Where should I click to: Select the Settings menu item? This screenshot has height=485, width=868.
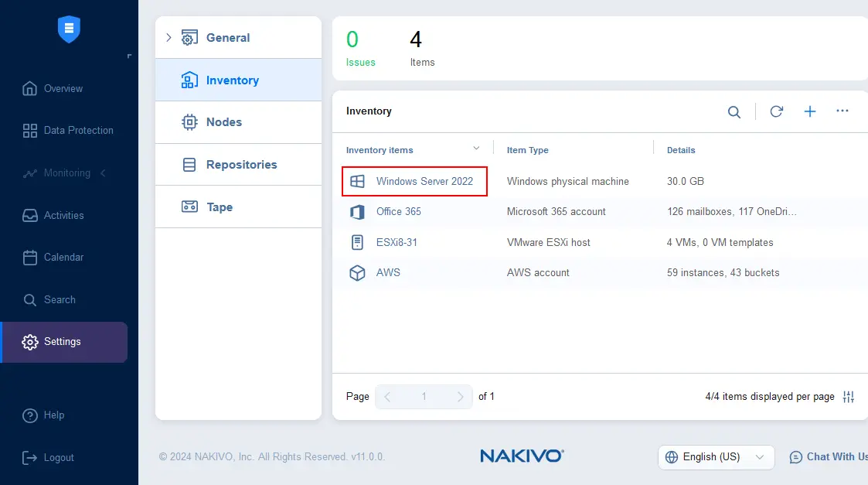tap(63, 342)
